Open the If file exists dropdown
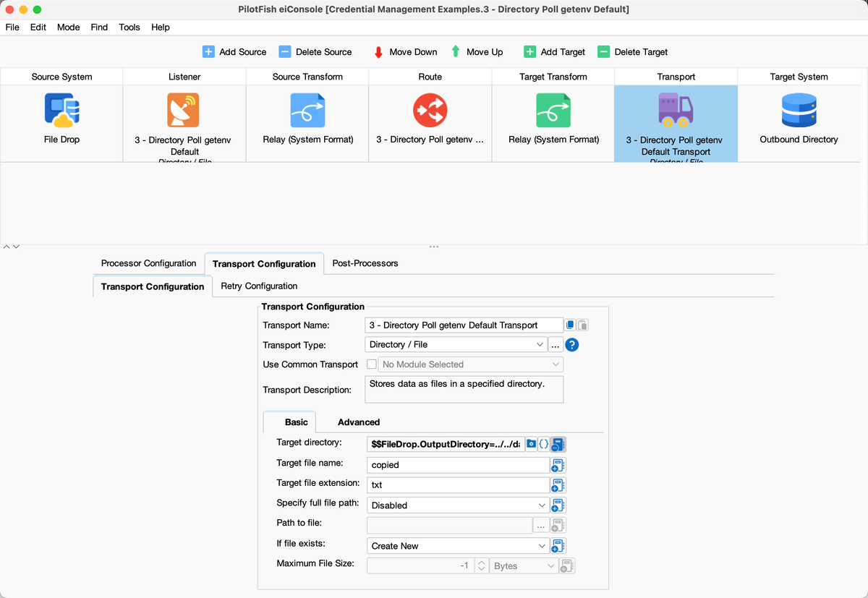 coord(457,546)
